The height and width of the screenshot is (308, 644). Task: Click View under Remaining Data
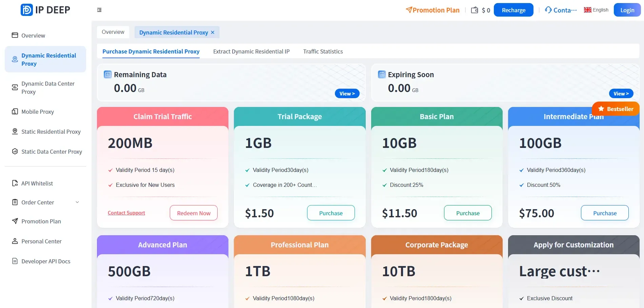pyautogui.click(x=347, y=94)
